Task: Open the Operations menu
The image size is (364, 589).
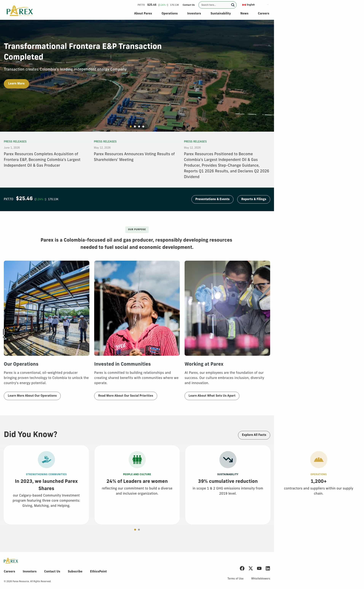Action: click(170, 14)
